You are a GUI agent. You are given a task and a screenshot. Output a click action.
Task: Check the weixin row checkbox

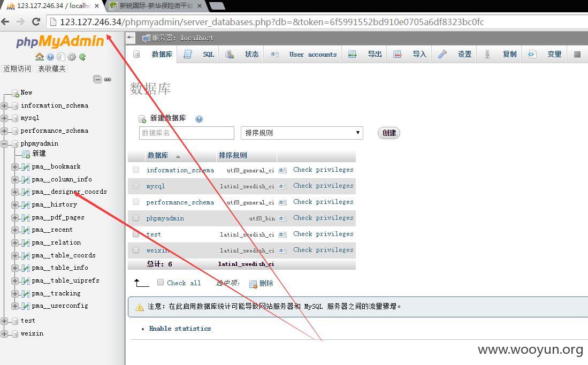[136, 250]
